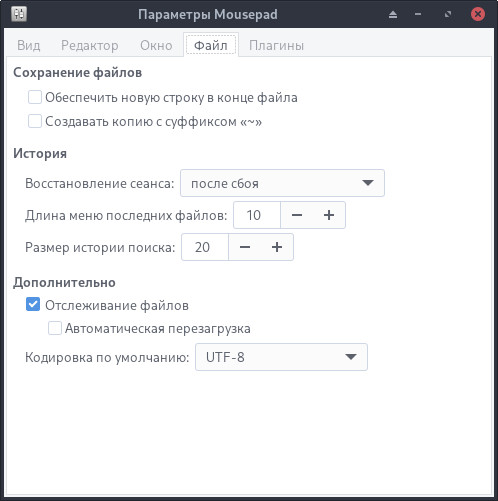This screenshot has width=498, height=501.
Task: Click the keep-above eject icon in title bar
Action: pos(393,14)
